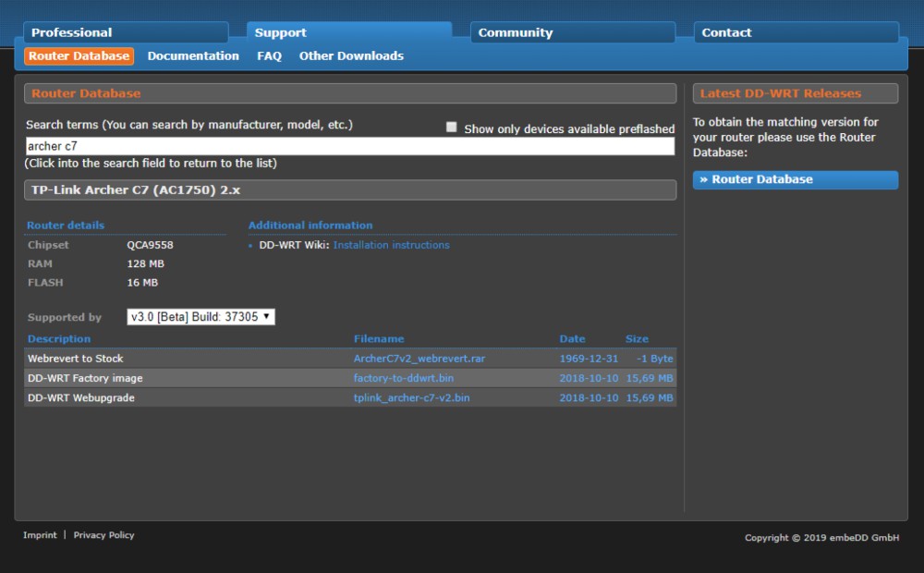The width and height of the screenshot is (924, 573).
Task: Click the -1 Byte size cell
Action: click(655, 359)
